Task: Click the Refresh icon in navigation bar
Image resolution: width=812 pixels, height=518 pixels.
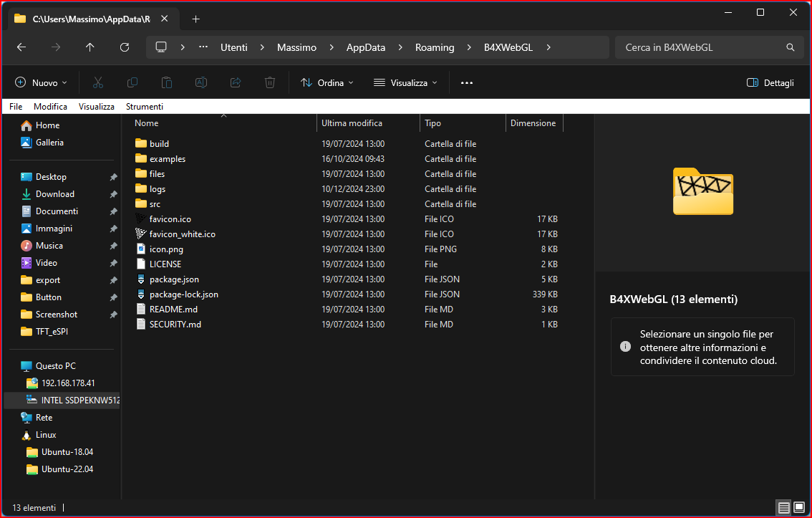Action: click(125, 47)
